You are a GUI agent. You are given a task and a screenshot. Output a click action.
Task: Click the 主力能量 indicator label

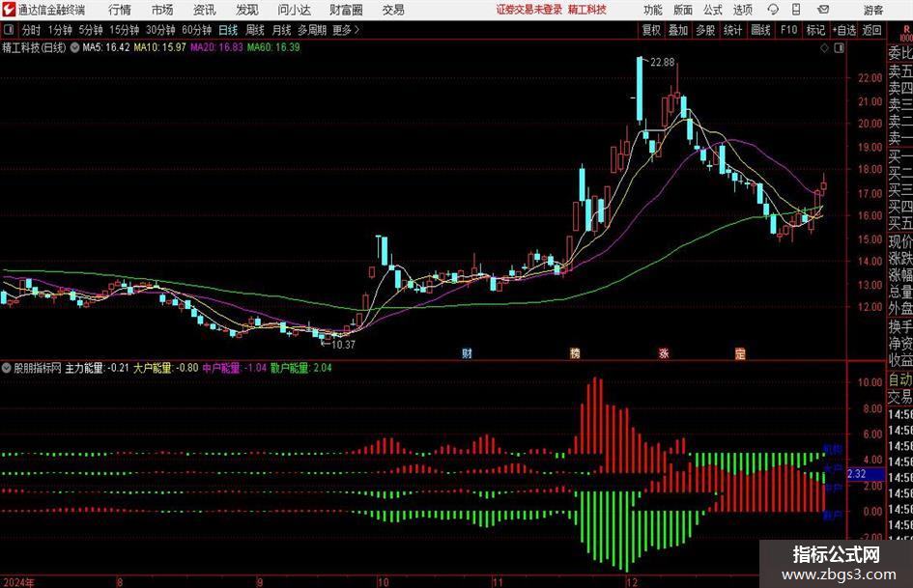[84, 368]
